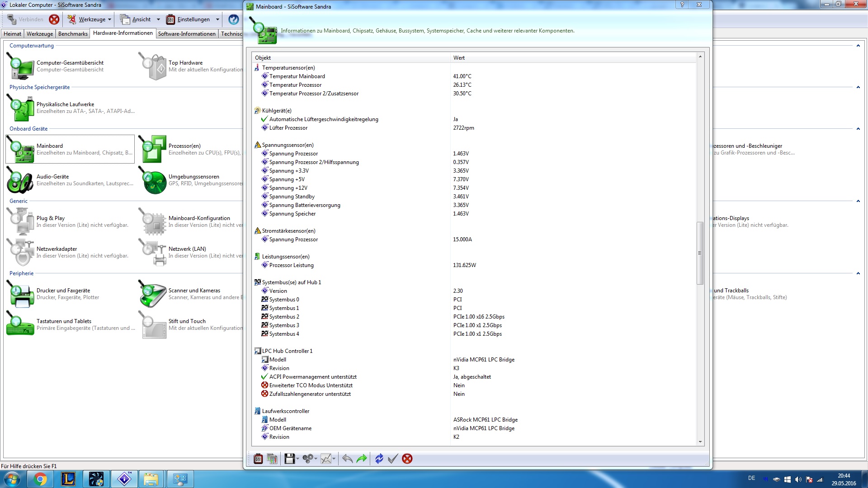Switch to the Benchmarks tab
868x488 pixels.
tap(73, 34)
